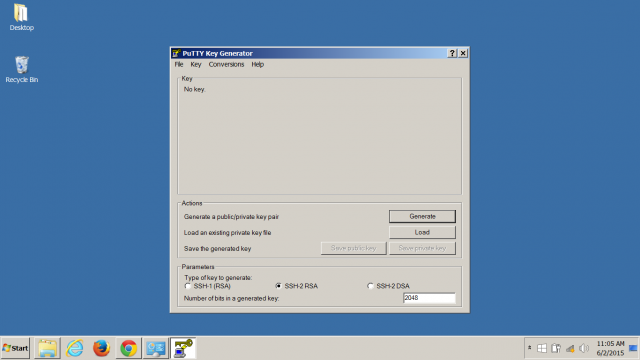Viewport: 640px width, 360px height.
Task: Launch Internet Explorer from the taskbar
Action: coord(75,348)
